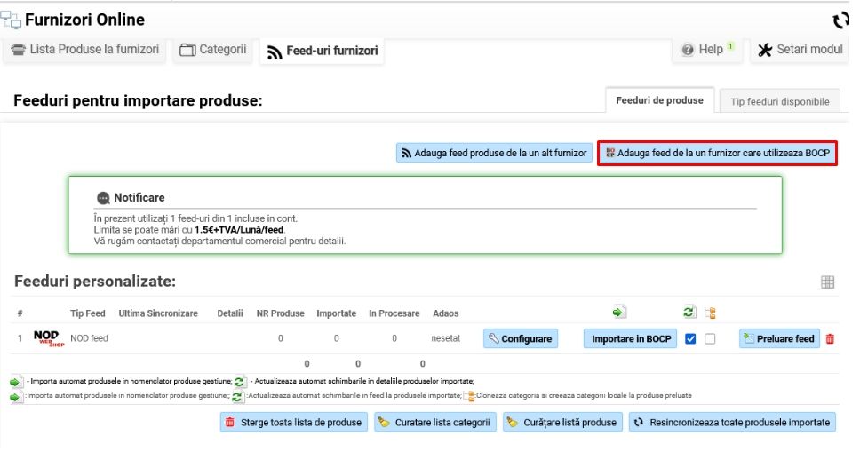This screenshot has width=868, height=452.
Task: Click Sterge toata lista de produse
Action: pos(293,422)
